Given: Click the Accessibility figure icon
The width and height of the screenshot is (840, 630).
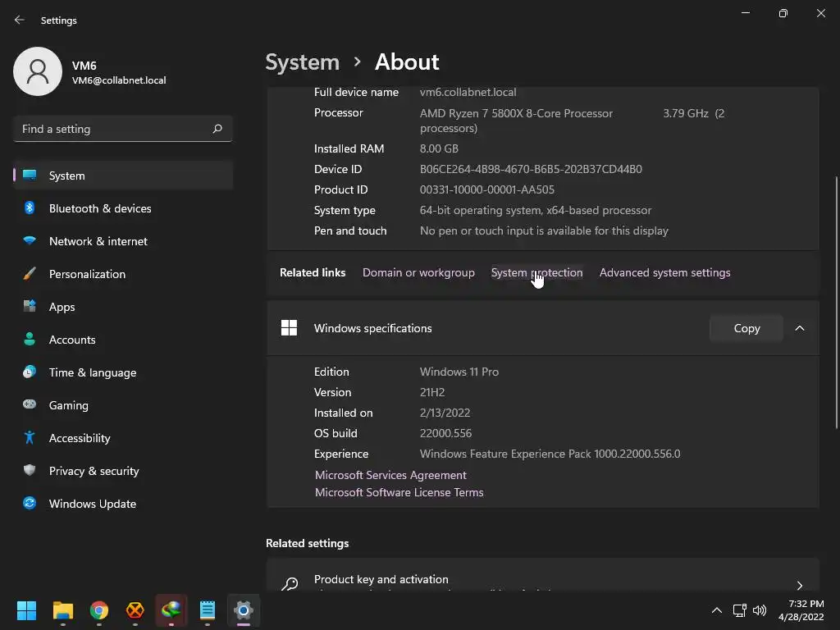Looking at the screenshot, I should point(30,438).
